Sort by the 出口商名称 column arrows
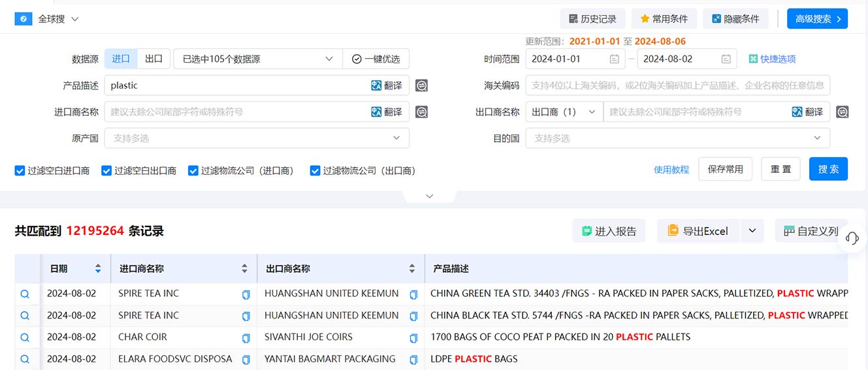868x370 pixels. pos(412,268)
